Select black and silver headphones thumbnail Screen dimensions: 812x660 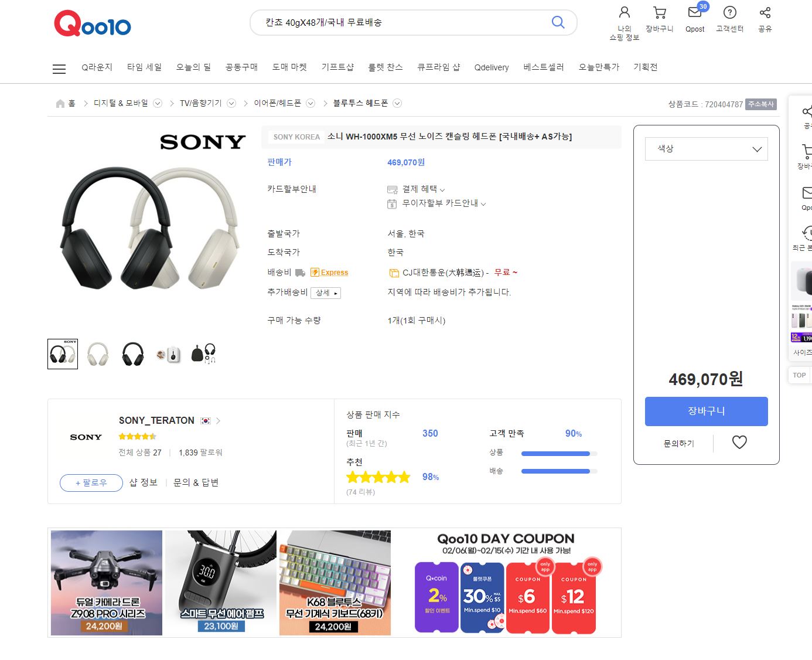point(63,354)
